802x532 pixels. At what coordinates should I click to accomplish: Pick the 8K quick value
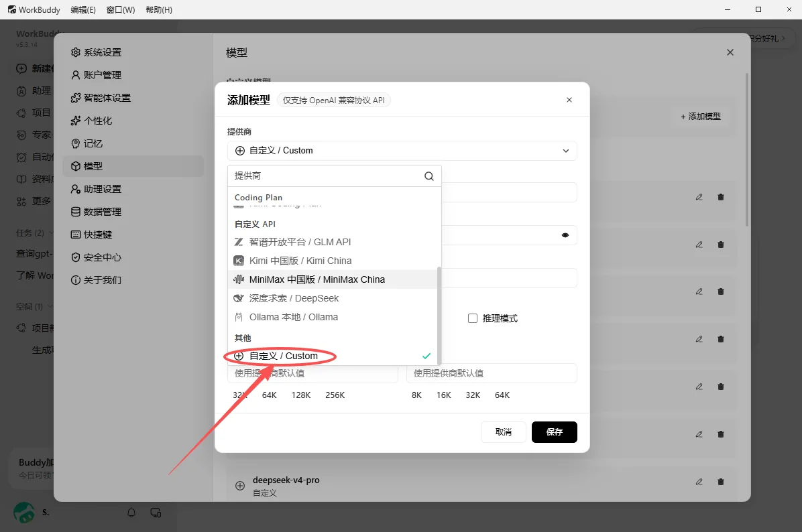click(417, 395)
